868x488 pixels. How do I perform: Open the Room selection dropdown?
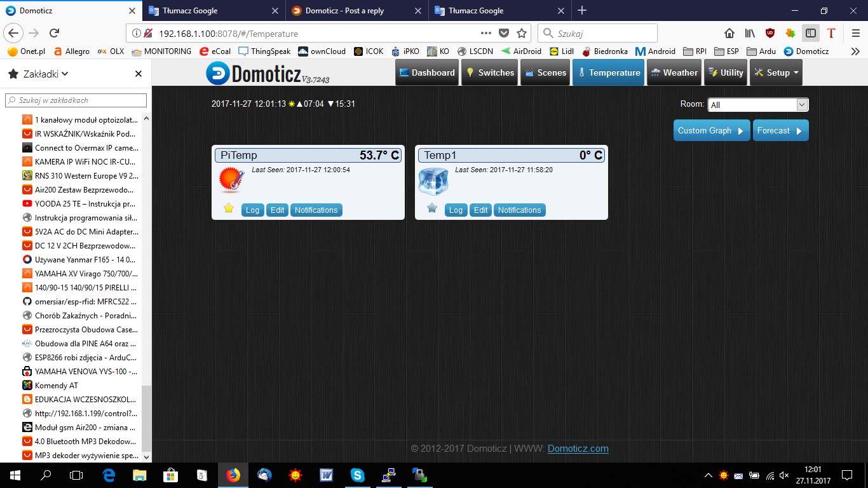tap(758, 105)
